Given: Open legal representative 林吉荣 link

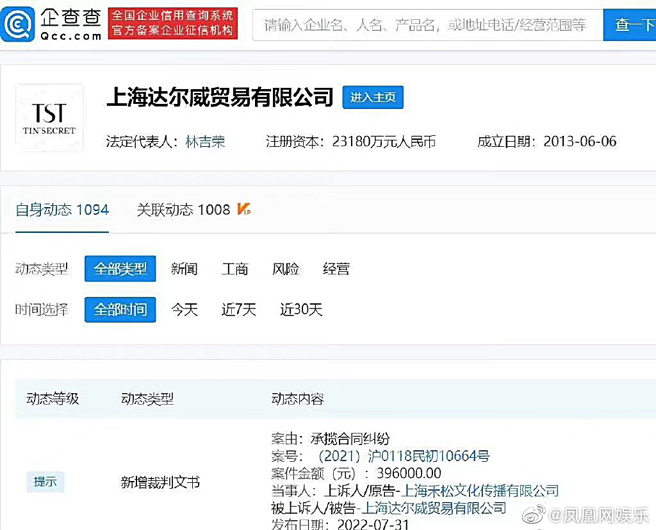Looking at the screenshot, I should [x=205, y=142].
